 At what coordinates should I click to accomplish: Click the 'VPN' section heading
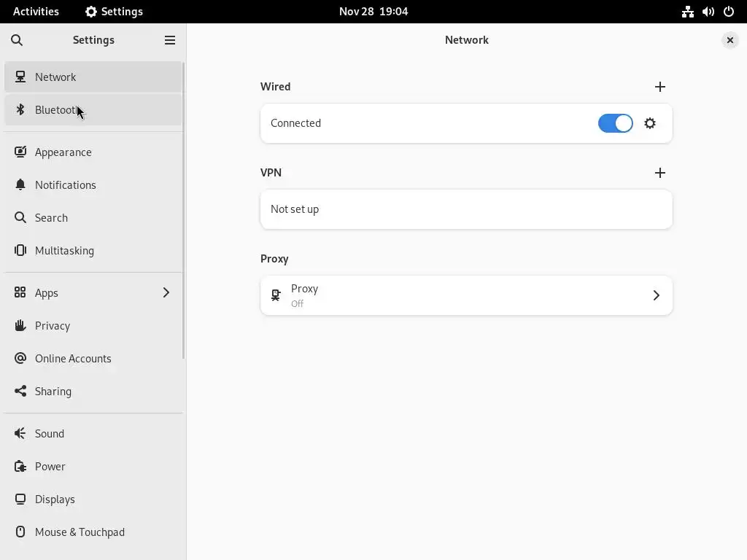271,173
